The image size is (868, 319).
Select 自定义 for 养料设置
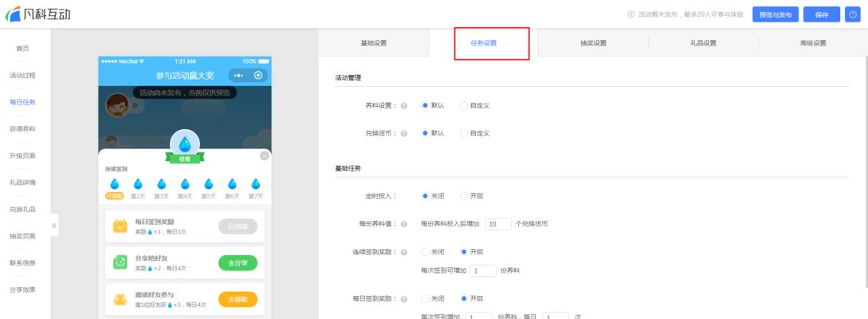tap(464, 105)
